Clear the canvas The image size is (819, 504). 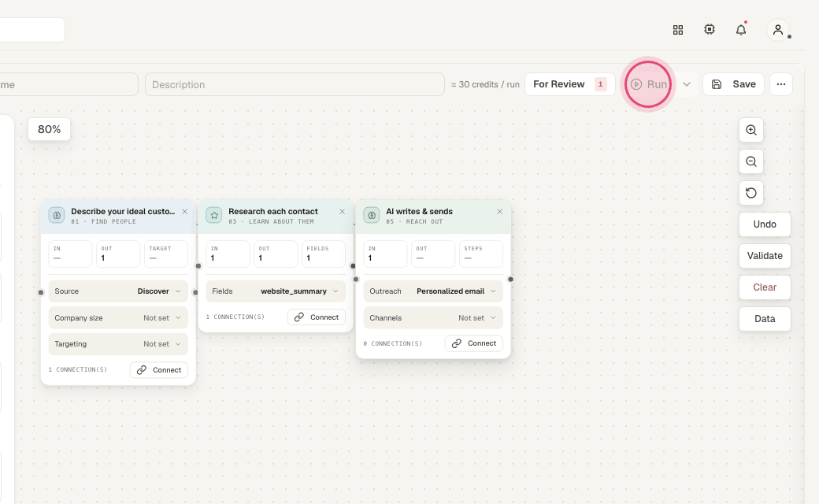(x=765, y=287)
